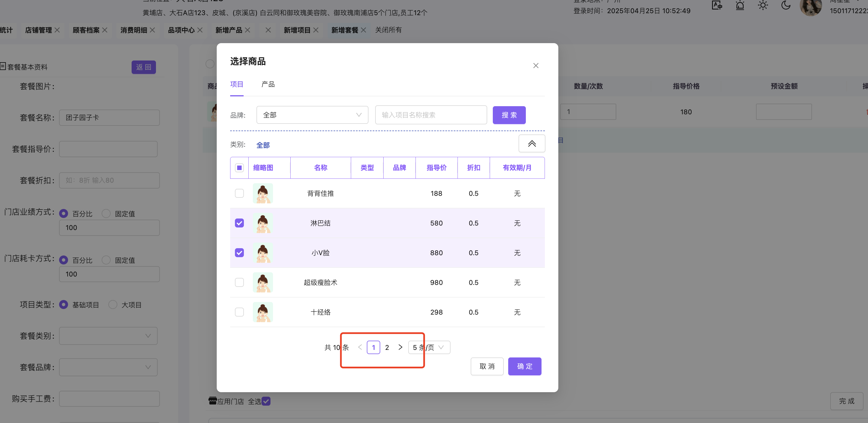Select 固定值 for 门店业绩方式
The image size is (868, 423).
pos(106,213)
